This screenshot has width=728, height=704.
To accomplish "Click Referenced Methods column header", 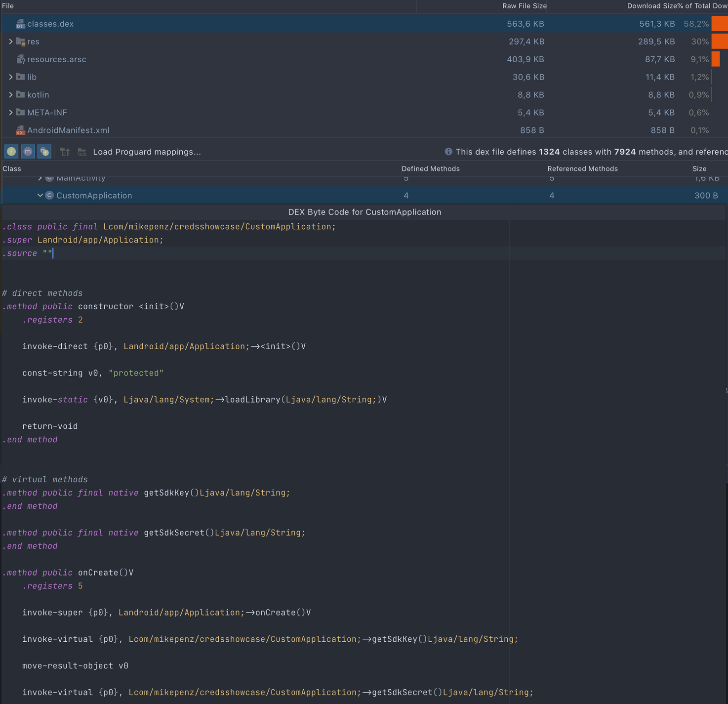I will coord(582,168).
